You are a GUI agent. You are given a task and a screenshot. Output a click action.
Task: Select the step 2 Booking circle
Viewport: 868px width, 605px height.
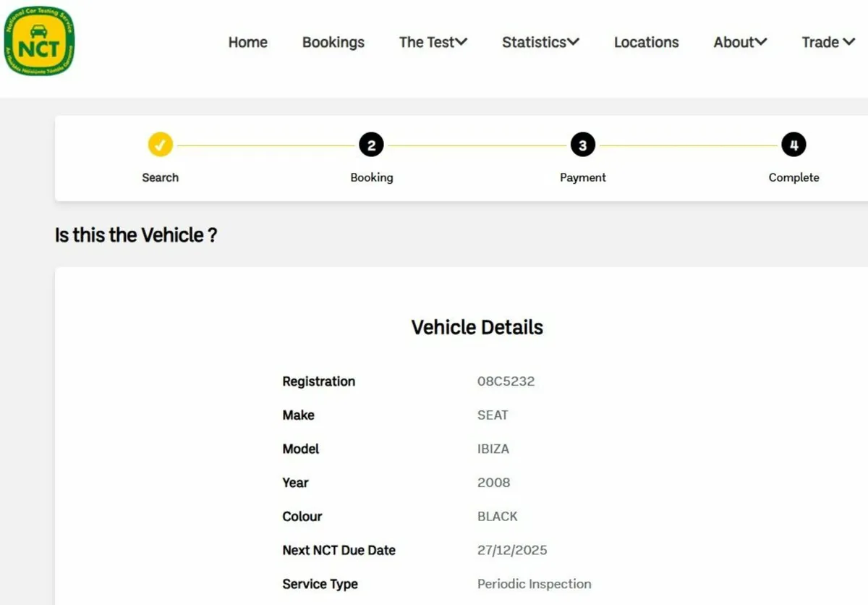coord(371,145)
